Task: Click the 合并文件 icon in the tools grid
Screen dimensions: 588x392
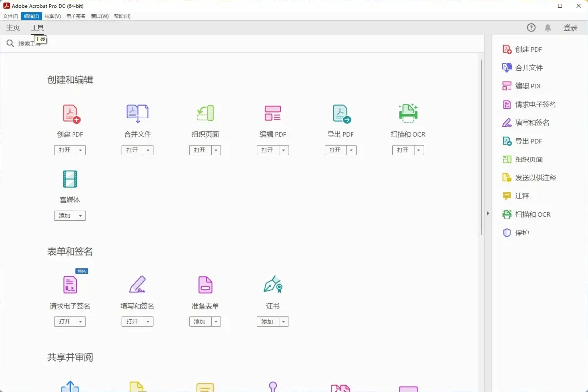Action: (x=138, y=114)
